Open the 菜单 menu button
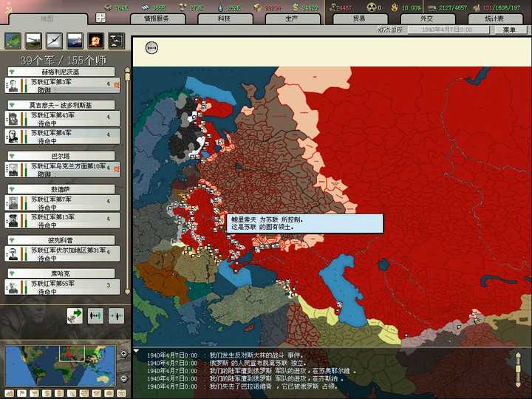The height and width of the screenshot is (399, 532). click(510, 30)
